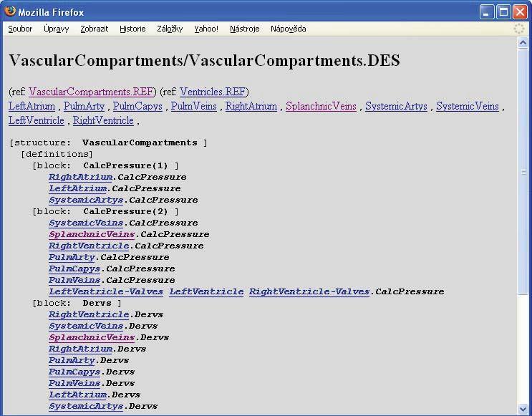Open the Úpravy menu
Viewport: 532px width, 416px height.
click(x=57, y=29)
